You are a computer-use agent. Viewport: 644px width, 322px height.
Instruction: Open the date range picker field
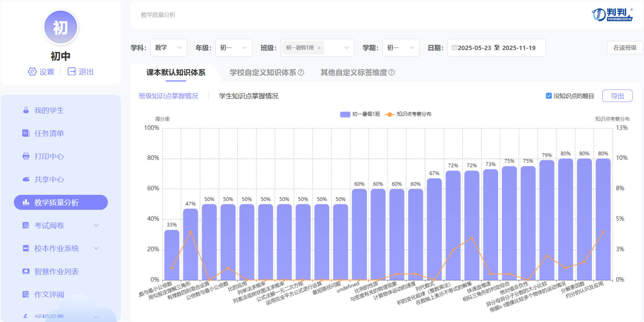tap(496, 48)
